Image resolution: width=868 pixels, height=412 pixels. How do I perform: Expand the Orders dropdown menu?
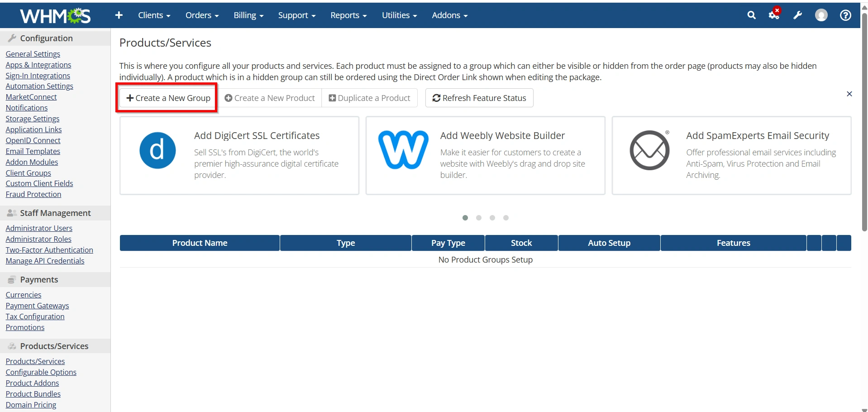(202, 15)
